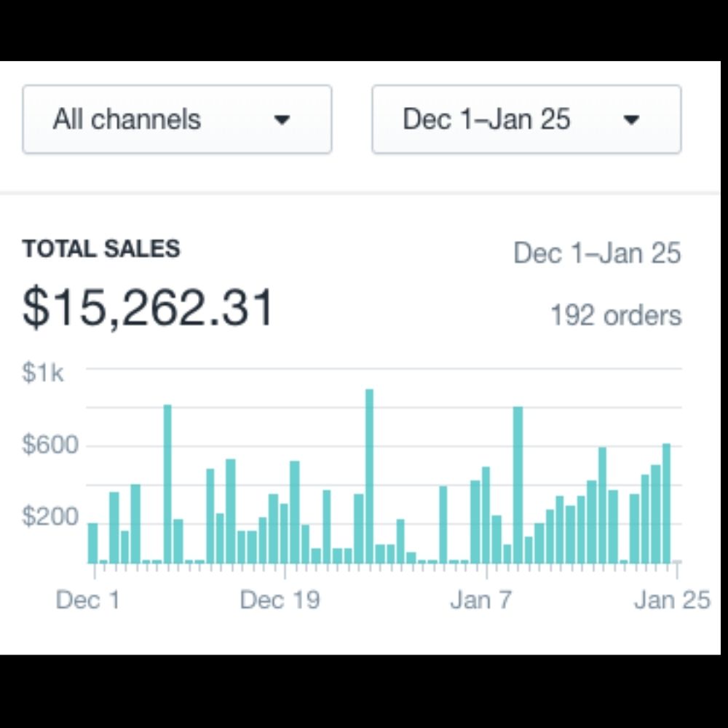Open the All channels dropdown
Screen dimensions: 728x728
(176, 119)
